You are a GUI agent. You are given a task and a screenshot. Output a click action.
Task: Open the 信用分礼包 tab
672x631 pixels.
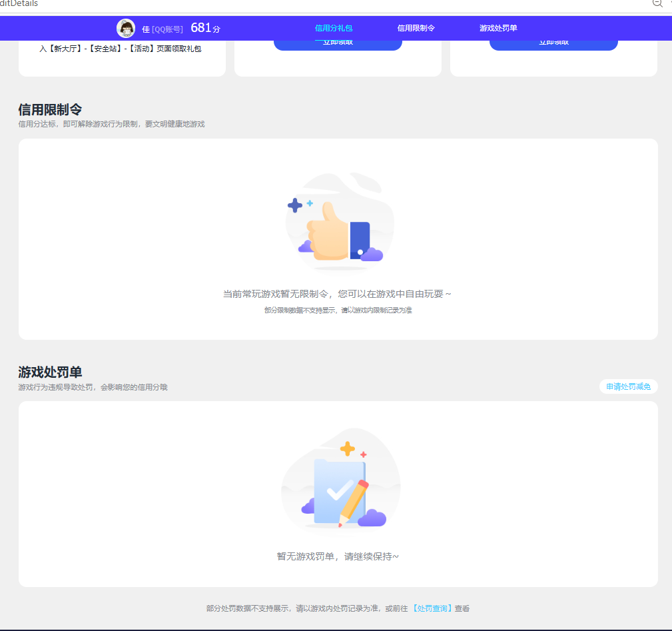(x=334, y=28)
